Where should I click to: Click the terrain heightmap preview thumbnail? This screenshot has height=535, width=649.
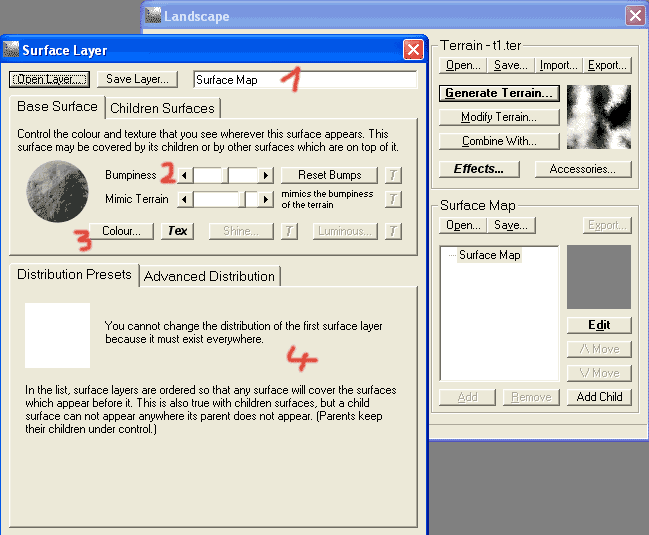(x=598, y=117)
